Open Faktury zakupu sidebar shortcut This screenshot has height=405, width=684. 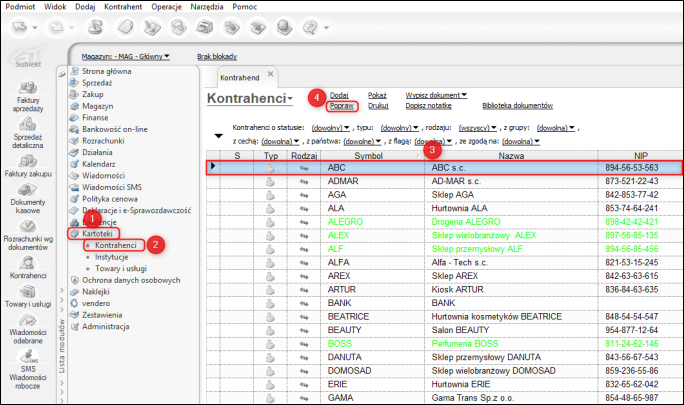coord(28,166)
